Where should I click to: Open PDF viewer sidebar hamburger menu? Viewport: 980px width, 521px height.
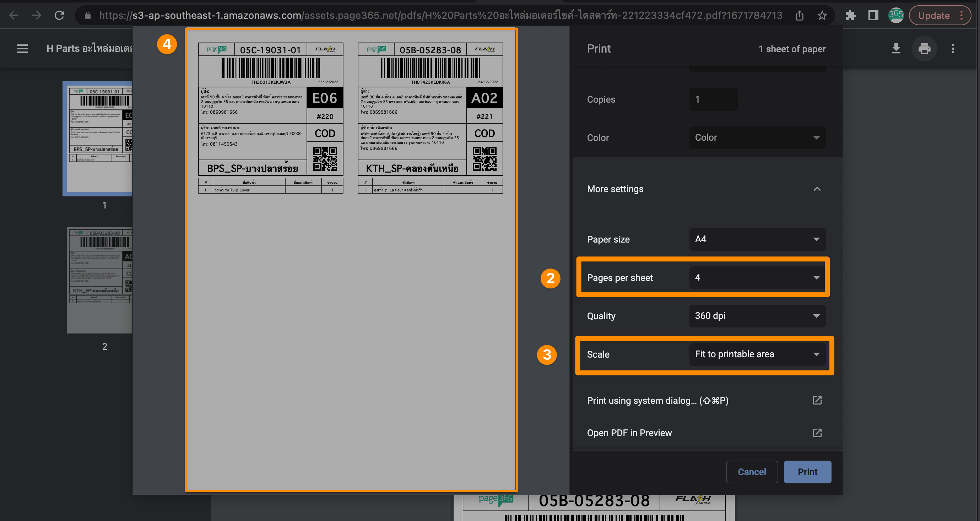point(22,49)
